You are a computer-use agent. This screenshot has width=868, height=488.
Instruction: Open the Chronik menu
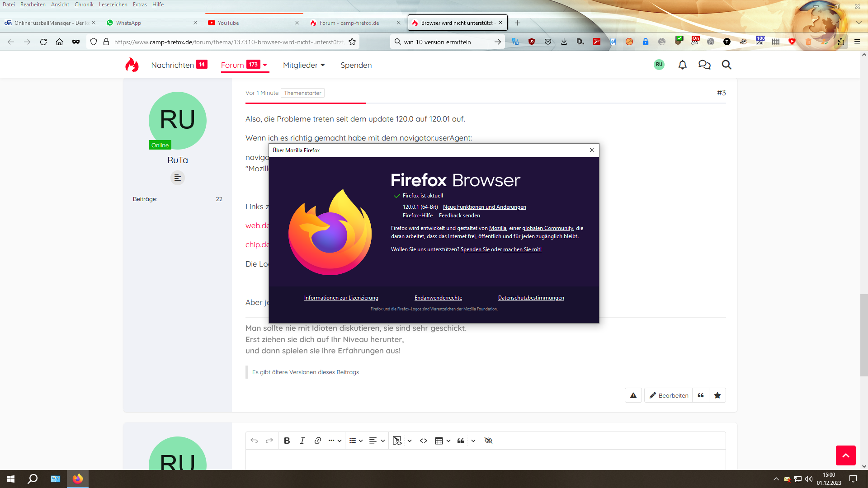coord(84,5)
